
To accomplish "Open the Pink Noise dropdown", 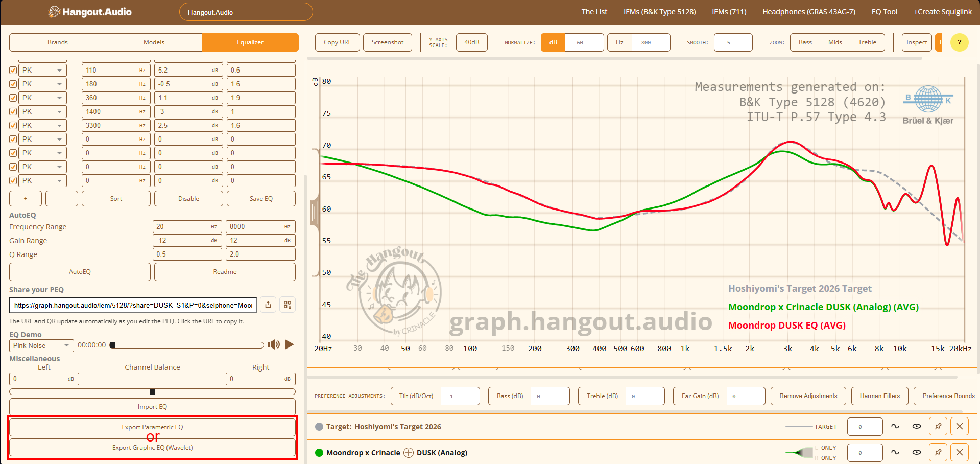I will 41,345.
